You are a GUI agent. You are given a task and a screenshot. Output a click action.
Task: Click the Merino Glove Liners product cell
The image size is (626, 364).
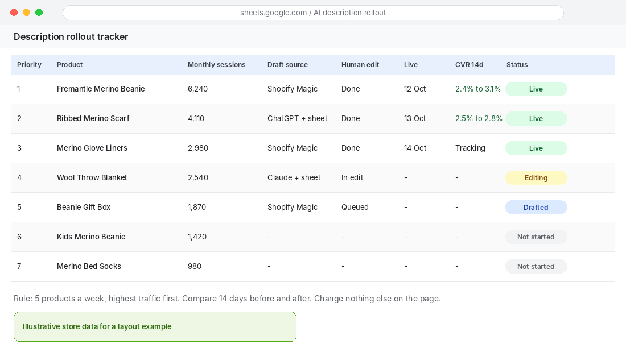coord(92,148)
